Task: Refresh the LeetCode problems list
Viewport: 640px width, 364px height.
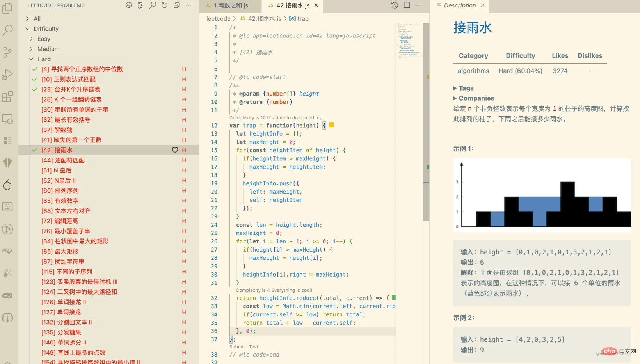Action: pyautogui.click(x=164, y=5)
